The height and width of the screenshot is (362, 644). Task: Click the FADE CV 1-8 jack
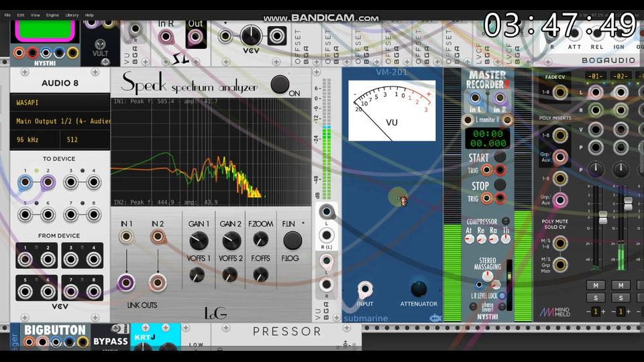[559, 93]
